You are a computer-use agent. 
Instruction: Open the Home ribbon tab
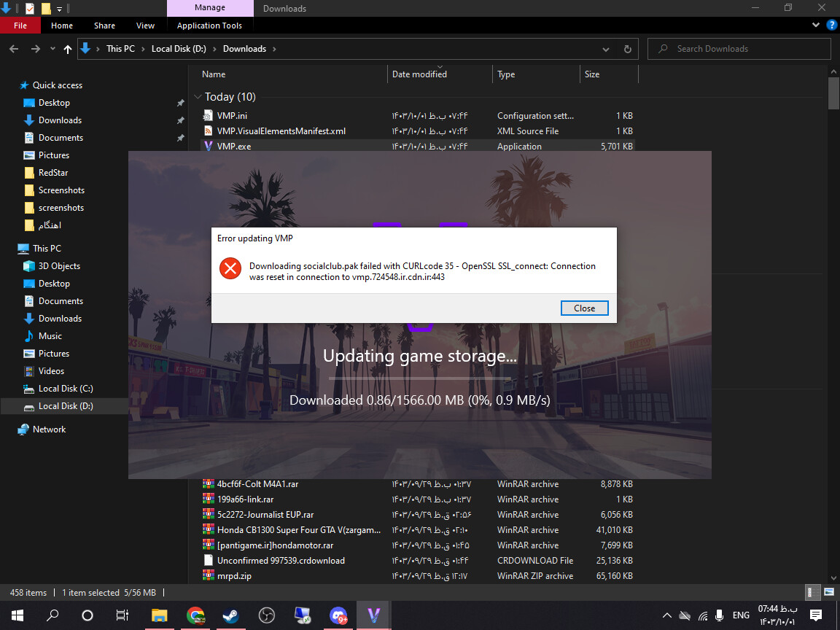(61, 26)
